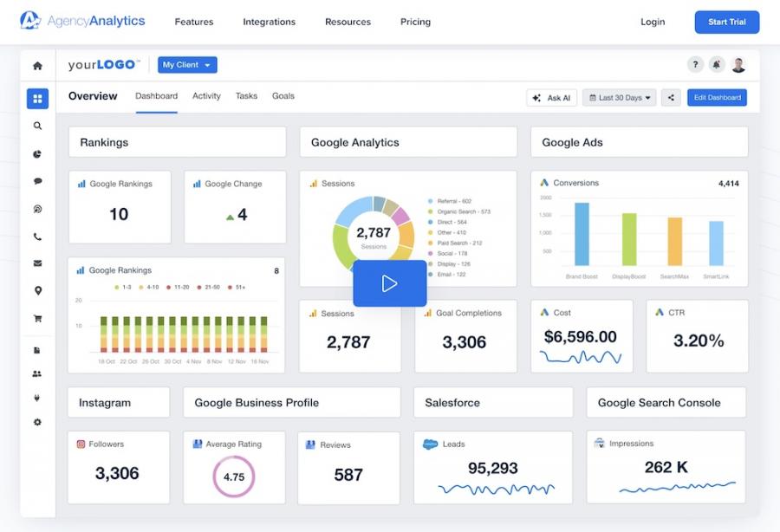Open the map pin local sidebar icon
Image resolution: width=780 pixels, height=532 pixels.
point(38,291)
